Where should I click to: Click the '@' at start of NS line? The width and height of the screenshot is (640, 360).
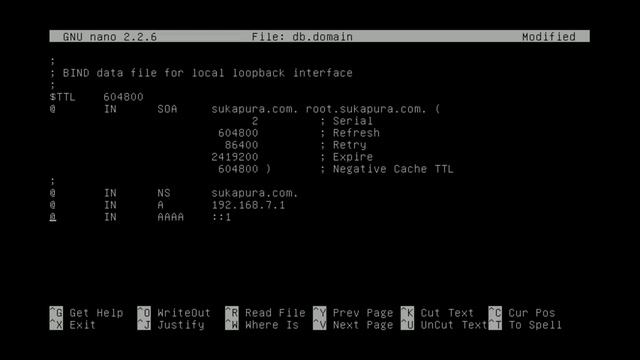click(53, 193)
